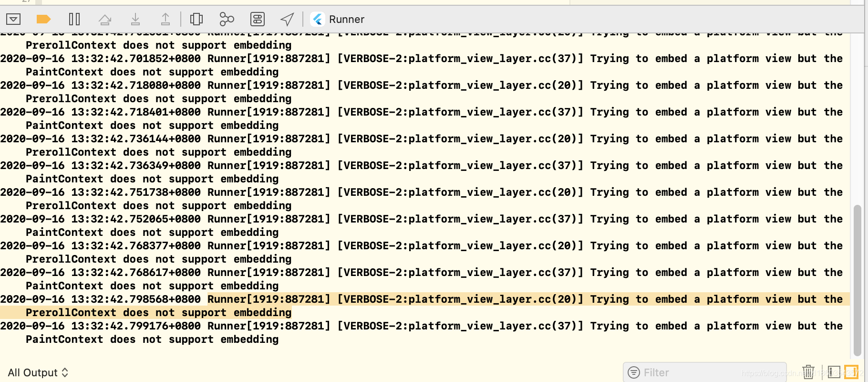Viewport: 868px width, 382px height.
Task: Click the highlighted 'PrerollContext does not support embedding' line
Action: coord(158,312)
